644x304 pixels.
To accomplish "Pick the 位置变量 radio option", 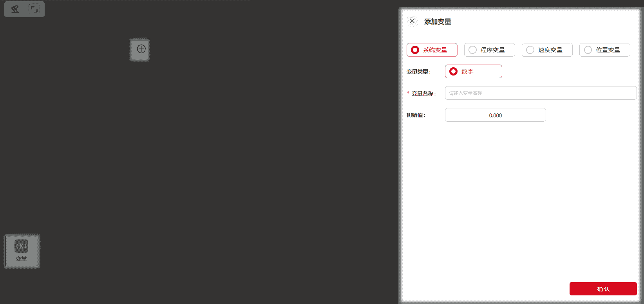I will click(604, 50).
